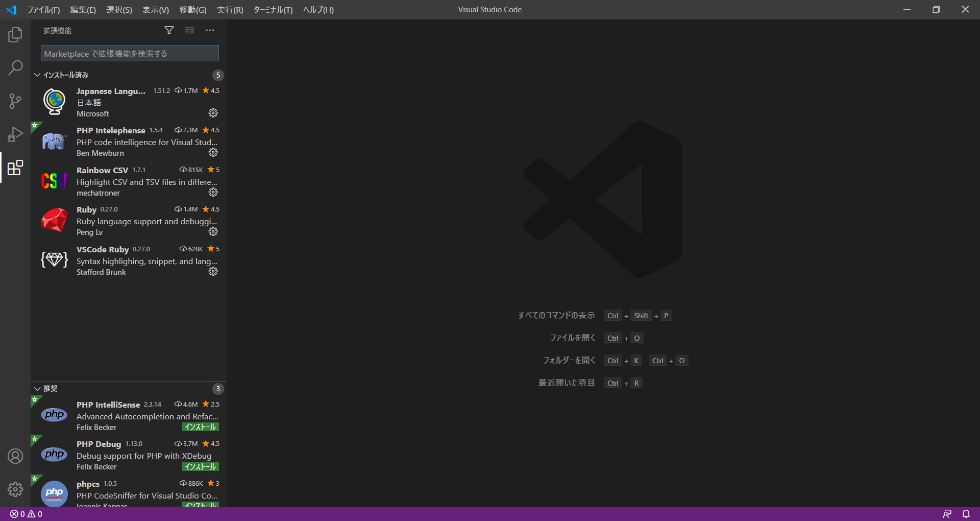This screenshot has width=980, height=521.
Task: Install the PHP Debug extension
Action: pos(201,467)
